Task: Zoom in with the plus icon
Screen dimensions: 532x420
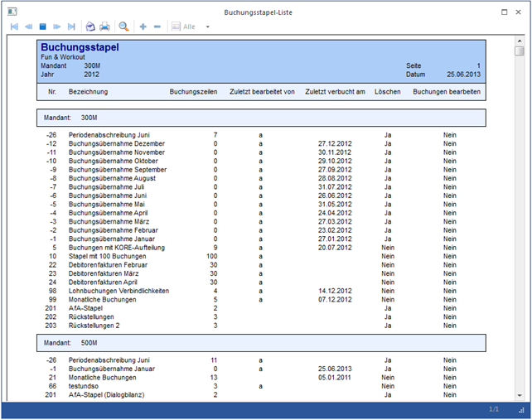Action: (x=143, y=27)
